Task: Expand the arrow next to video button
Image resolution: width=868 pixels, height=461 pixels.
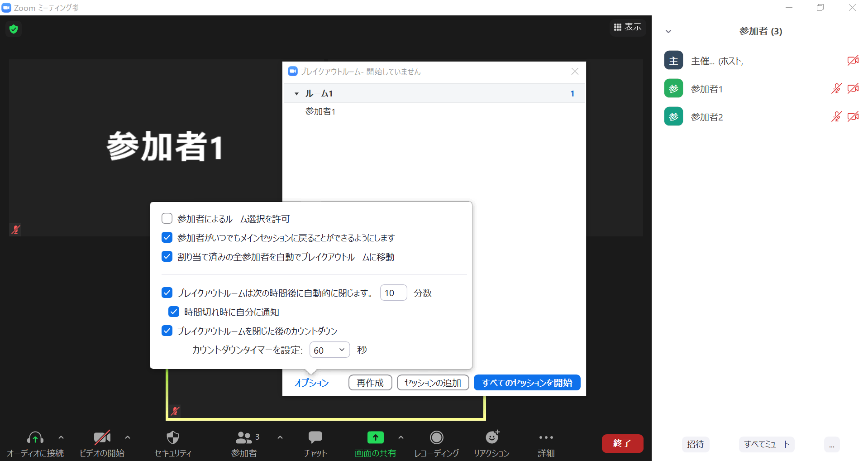Action: (x=128, y=437)
